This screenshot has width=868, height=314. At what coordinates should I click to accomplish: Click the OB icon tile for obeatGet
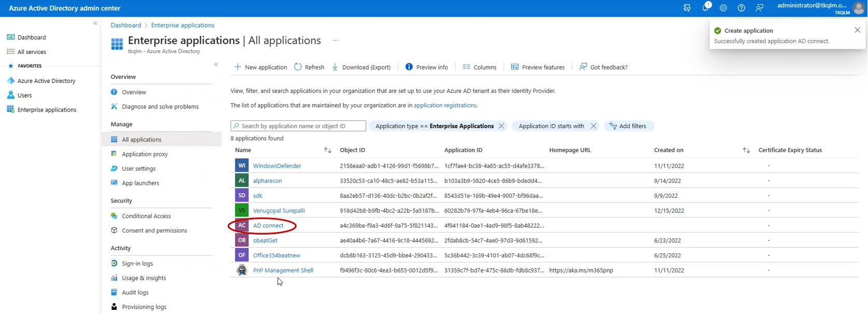coord(242,241)
